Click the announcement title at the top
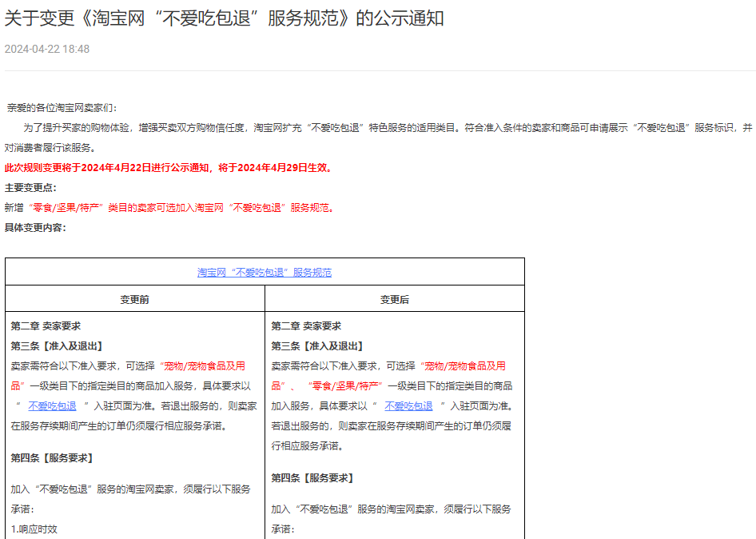This screenshot has width=756, height=539. tap(225, 18)
